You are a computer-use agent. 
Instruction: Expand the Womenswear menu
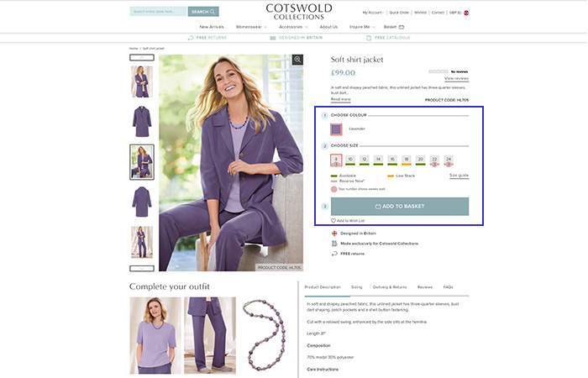pyautogui.click(x=251, y=27)
